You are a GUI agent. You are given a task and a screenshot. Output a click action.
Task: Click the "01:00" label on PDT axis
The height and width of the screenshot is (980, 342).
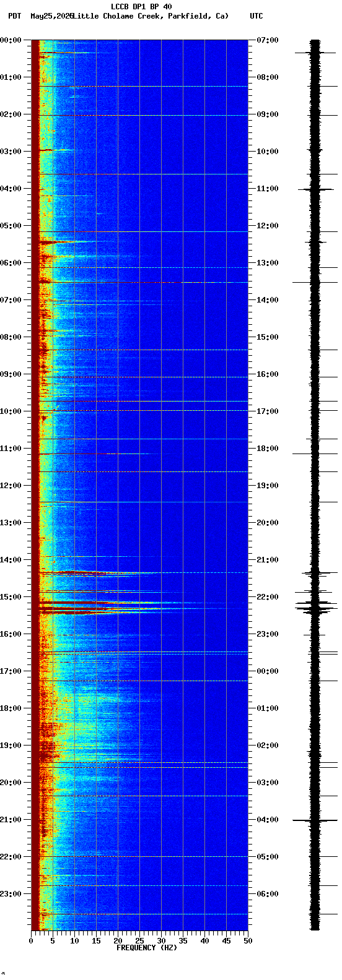click(11, 77)
